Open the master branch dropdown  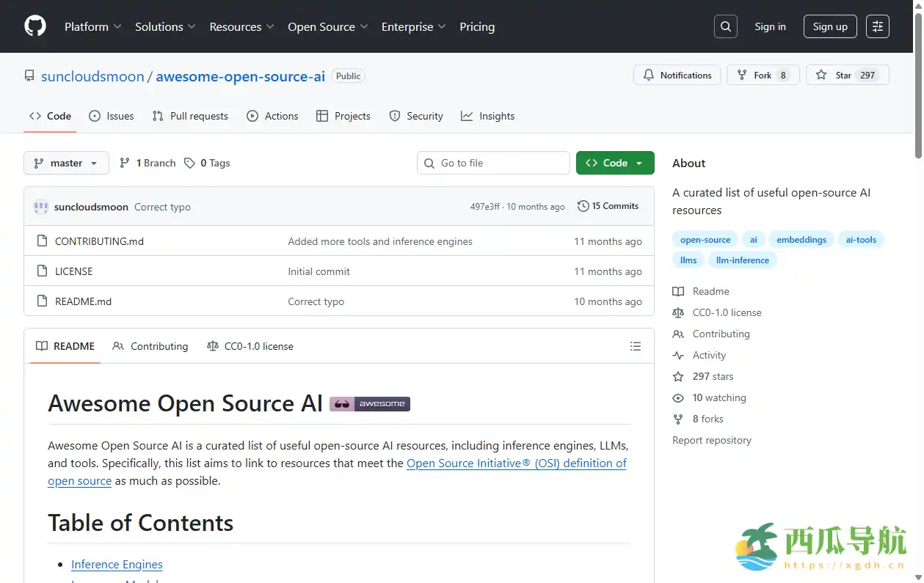(x=66, y=163)
